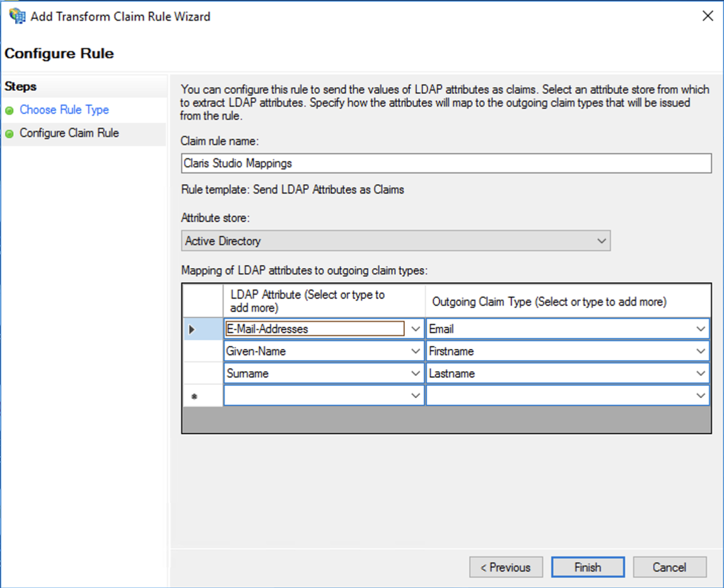This screenshot has height=588, width=724.
Task: Open the E-Mail-Addresses LDAP attribute dropdown
Action: (416, 328)
